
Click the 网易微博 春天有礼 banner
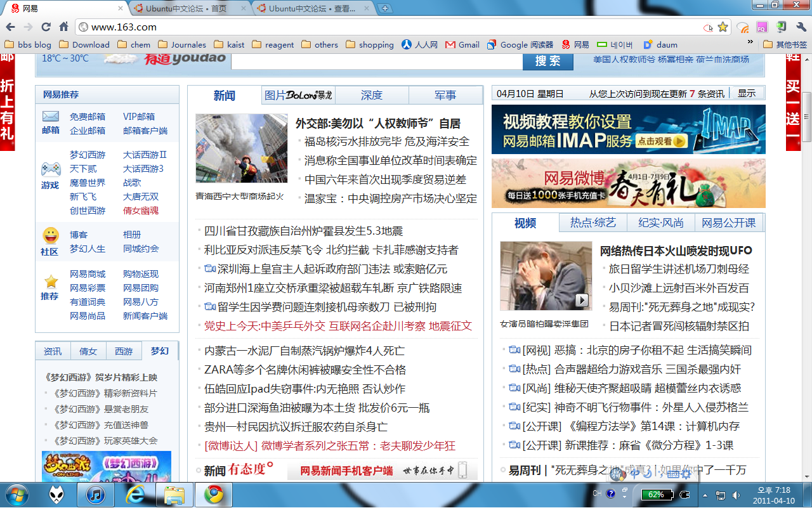click(x=629, y=183)
